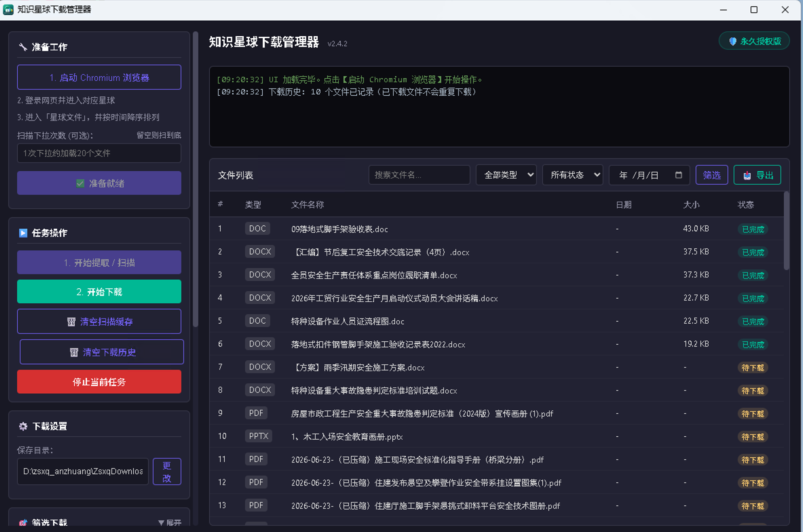Select row 全员安全生产责任体系重点岗位履职清单.docx
Image resolution: width=803 pixels, height=532 pixels.
pos(497,275)
